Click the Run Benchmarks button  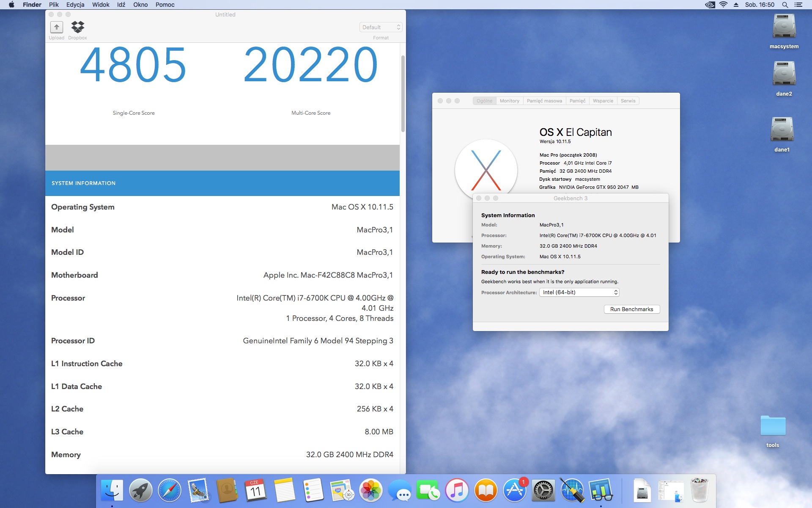(631, 309)
